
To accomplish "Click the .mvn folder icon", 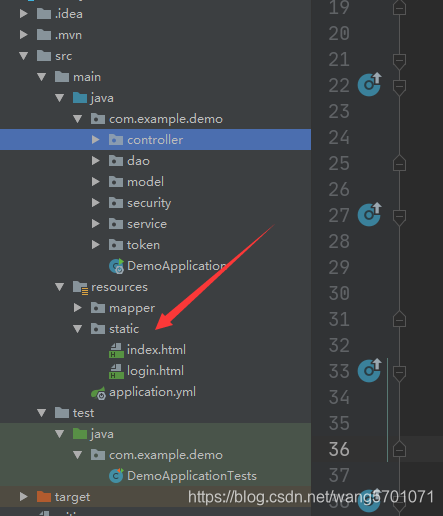I will click(x=44, y=35).
